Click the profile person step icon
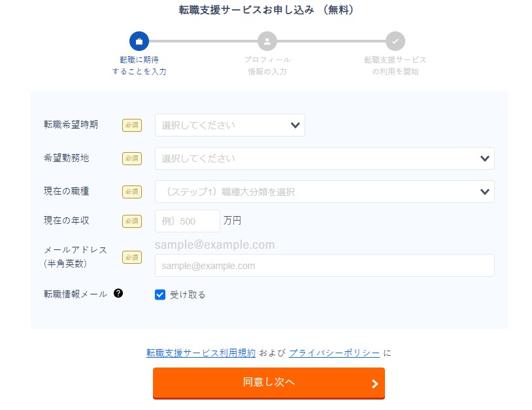 coord(267,41)
